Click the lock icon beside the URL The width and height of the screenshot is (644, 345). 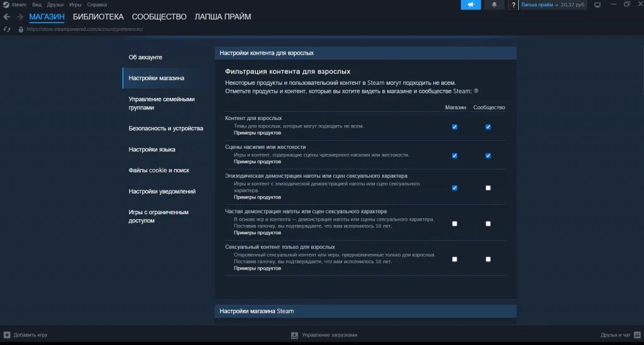(x=21, y=29)
